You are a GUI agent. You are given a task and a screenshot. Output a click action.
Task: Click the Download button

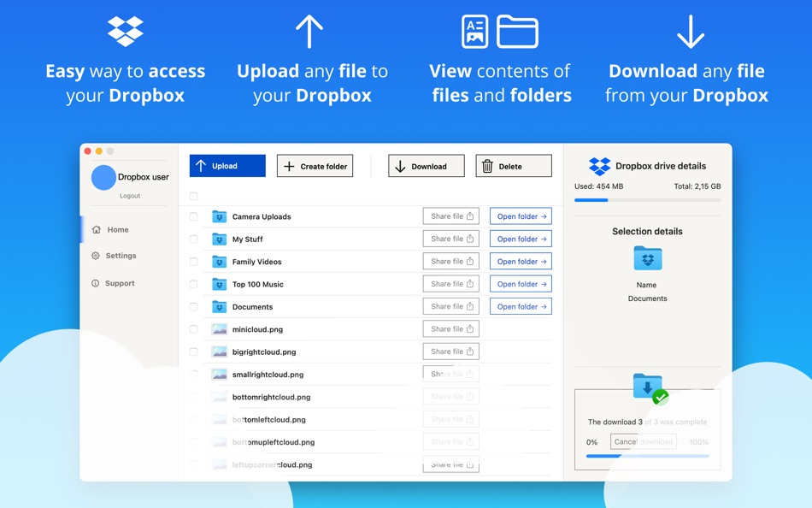427,166
